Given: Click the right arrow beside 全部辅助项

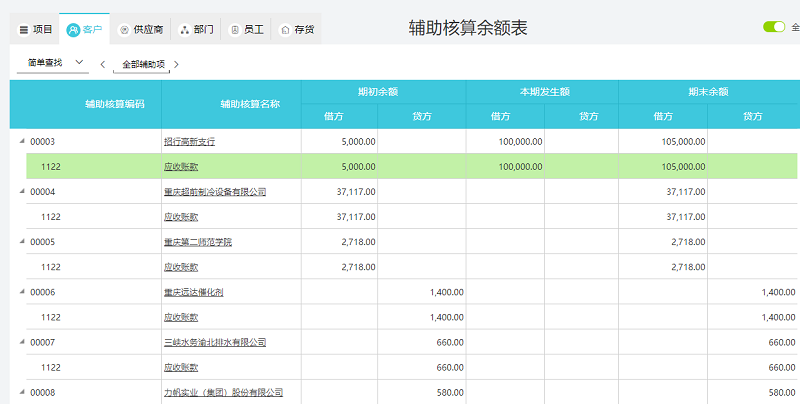Looking at the screenshot, I should click(177, 64).
